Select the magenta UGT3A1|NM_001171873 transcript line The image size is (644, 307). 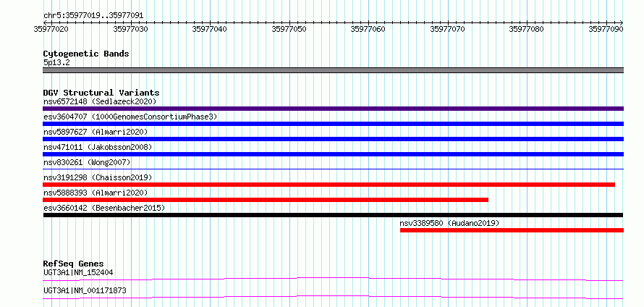point(333,297)
